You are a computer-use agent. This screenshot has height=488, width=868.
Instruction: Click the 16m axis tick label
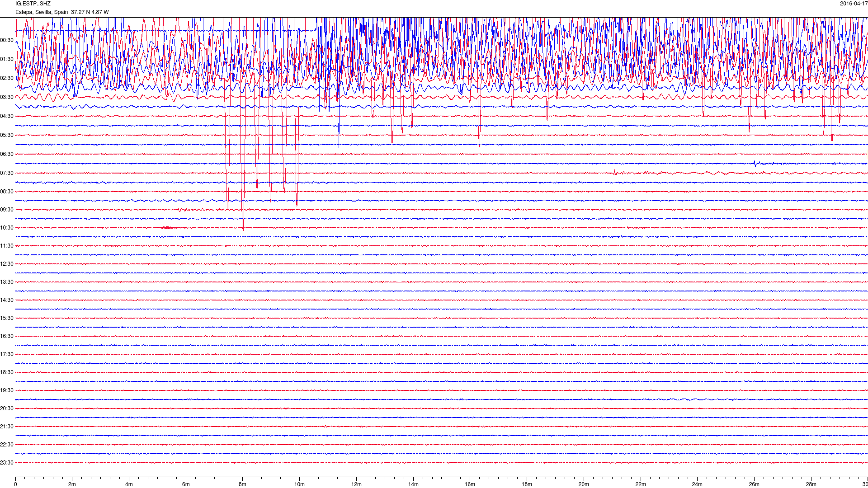(x=470, y=484)
